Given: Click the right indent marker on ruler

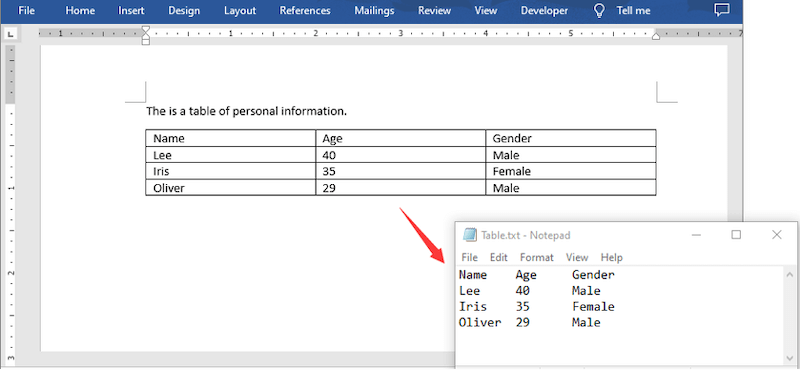Looking at the screenshot, I should (656, 36).
